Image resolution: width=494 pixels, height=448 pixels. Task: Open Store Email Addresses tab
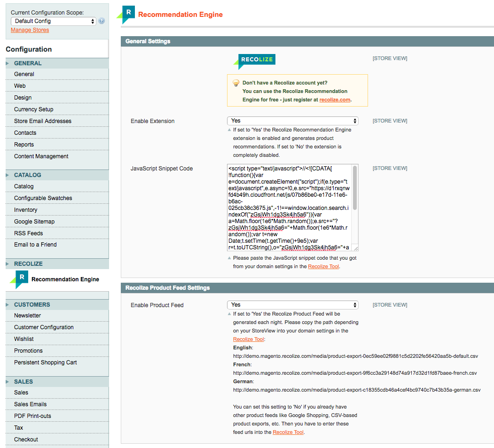pyautogui.click(x=57, y=121)
